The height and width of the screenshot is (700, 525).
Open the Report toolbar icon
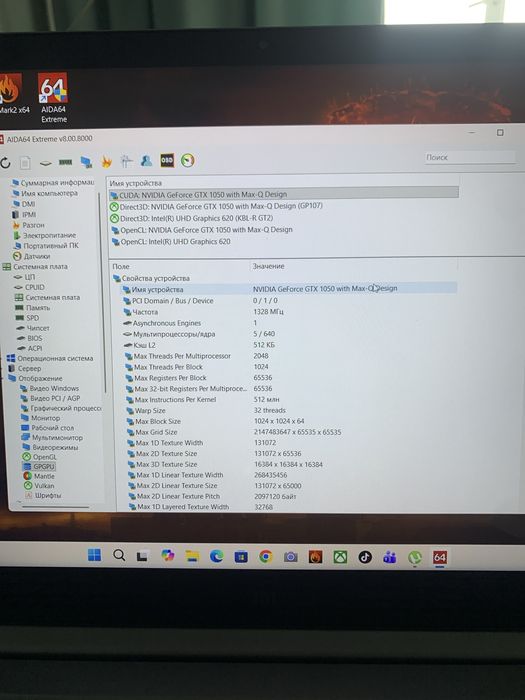(25, 163)
